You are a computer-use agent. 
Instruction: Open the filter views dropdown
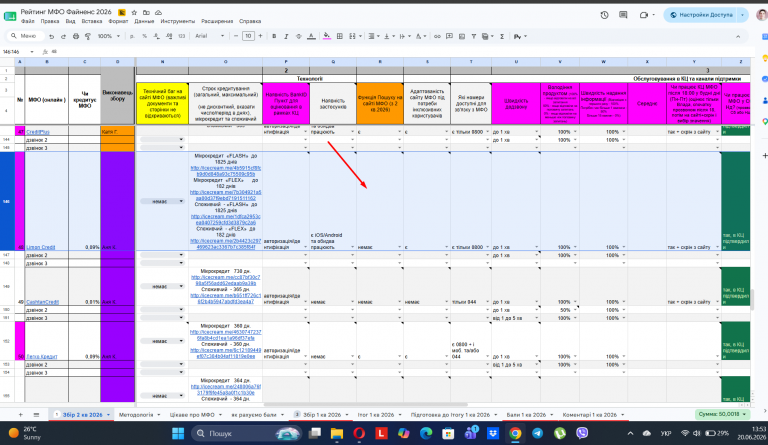487,36
